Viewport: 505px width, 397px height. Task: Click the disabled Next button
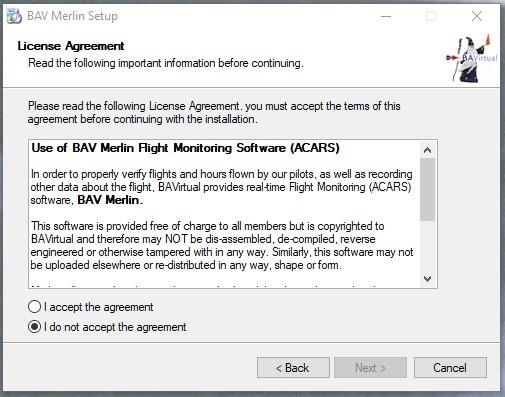[x=370, y=368]
